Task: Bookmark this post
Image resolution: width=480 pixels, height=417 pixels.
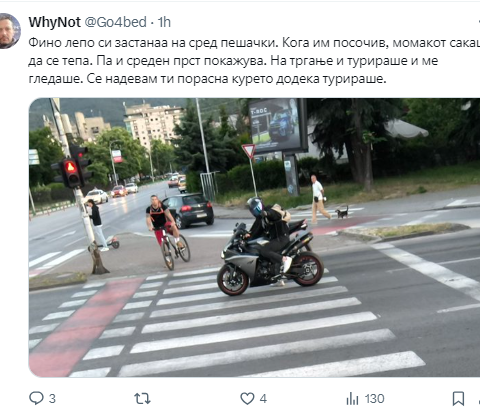Action: click(458, 398)
